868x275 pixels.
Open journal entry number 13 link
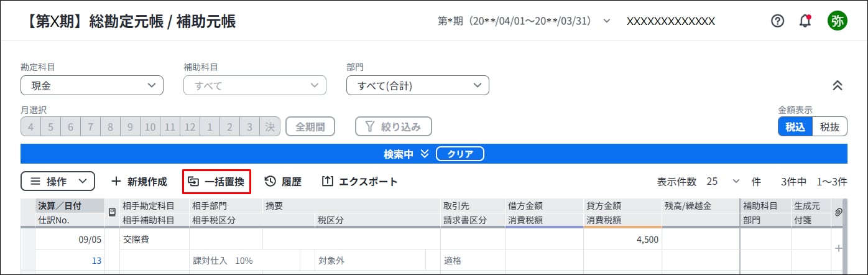[96, 261]
